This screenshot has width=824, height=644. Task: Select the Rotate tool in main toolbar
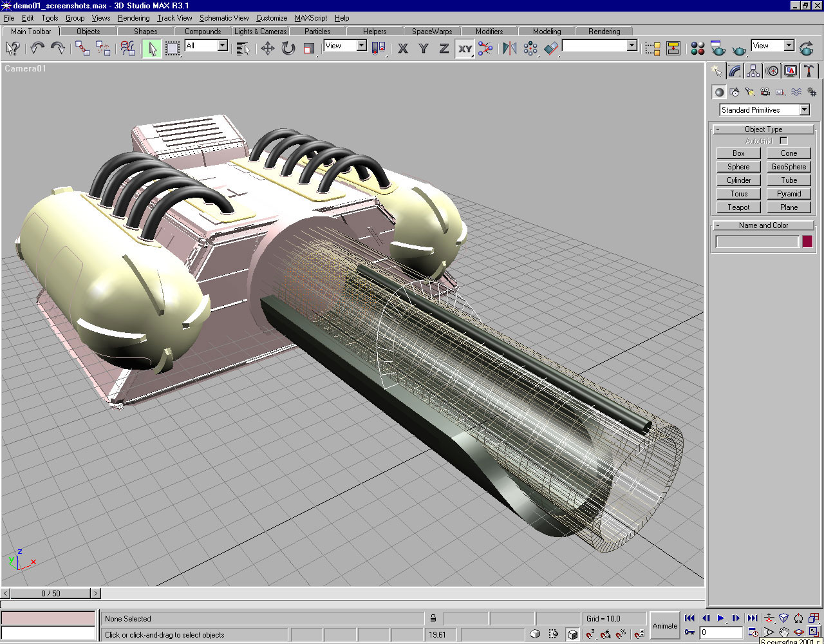pos(288,48)
